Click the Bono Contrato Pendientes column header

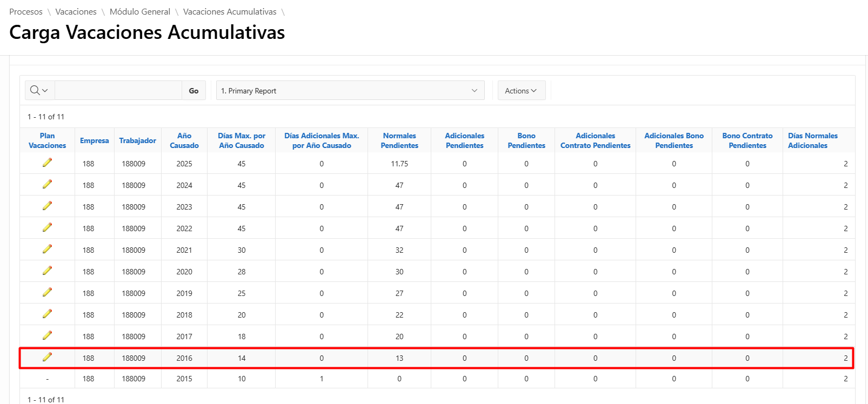(x=747, y=140)
